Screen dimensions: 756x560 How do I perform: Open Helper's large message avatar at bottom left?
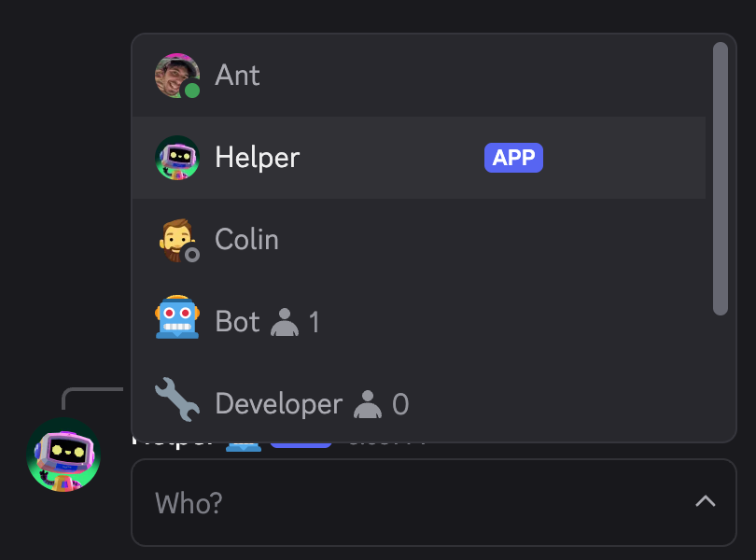tap(63, 455)
